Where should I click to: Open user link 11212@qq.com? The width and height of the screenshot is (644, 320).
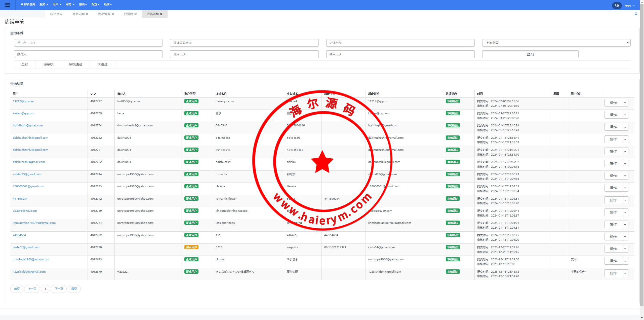click(x=23, y=101)
